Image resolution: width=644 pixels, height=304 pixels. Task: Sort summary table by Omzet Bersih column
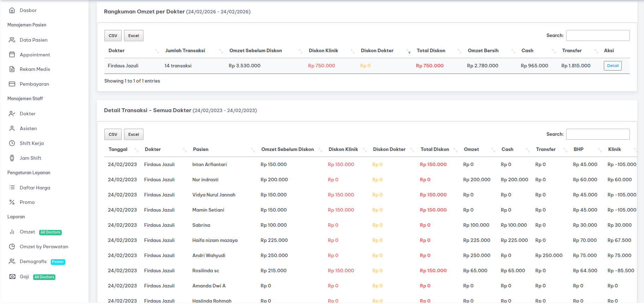click(x=483, y=50)
